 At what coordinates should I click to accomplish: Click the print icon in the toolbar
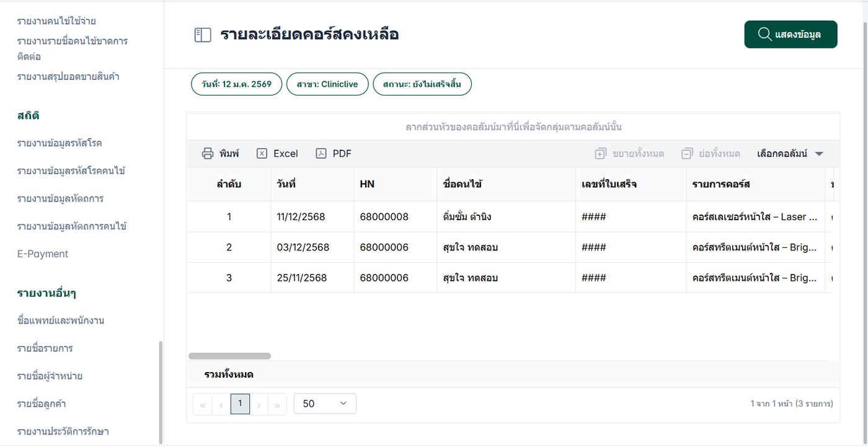pyautogui.click(x=208, y=154)
